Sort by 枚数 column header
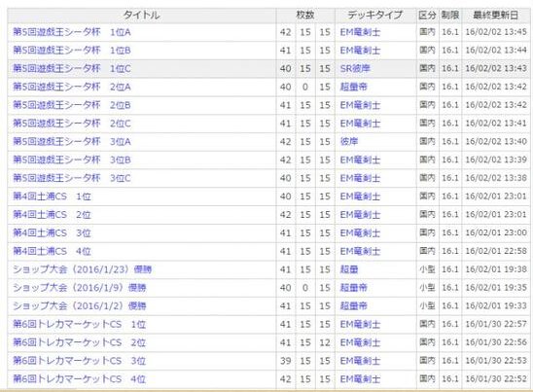 coord(305,16)
